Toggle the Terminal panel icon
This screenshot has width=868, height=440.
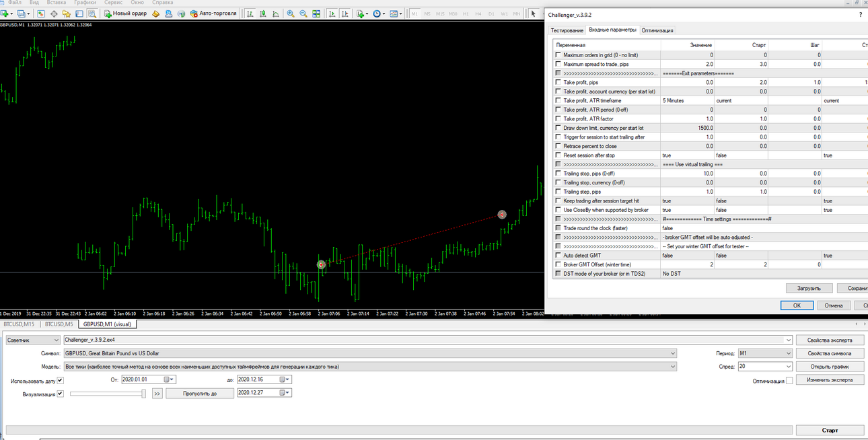point(79,13)
